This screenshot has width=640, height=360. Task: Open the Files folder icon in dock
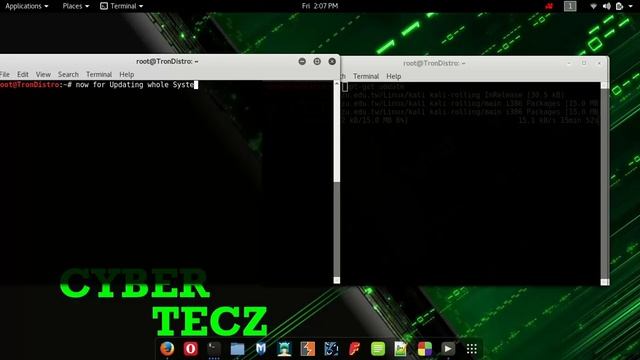point(237,349)
